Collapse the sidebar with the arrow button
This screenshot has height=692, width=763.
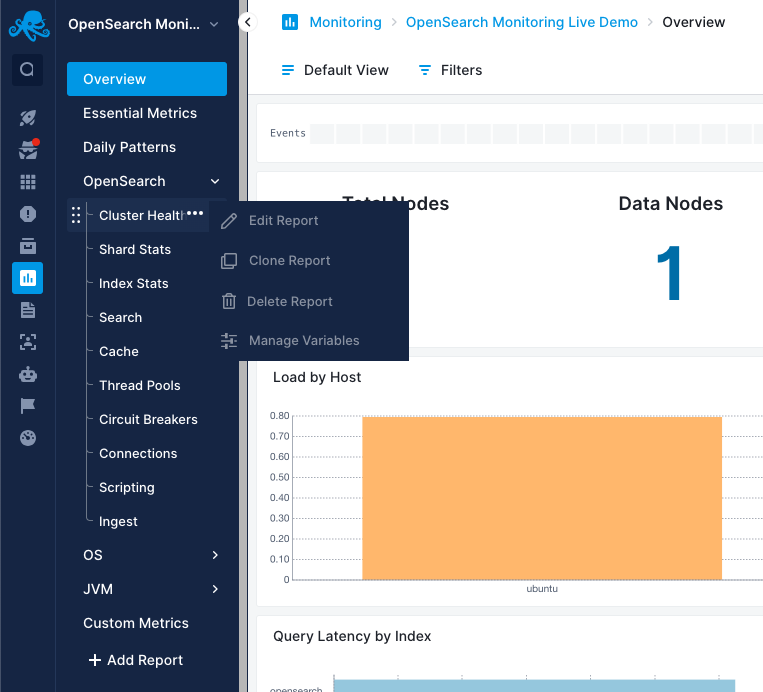pyautogui.click(x=248, y=22)
